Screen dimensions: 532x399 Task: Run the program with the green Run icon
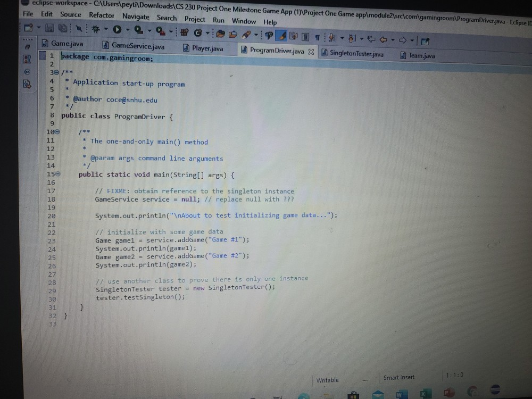pos(118,30)
